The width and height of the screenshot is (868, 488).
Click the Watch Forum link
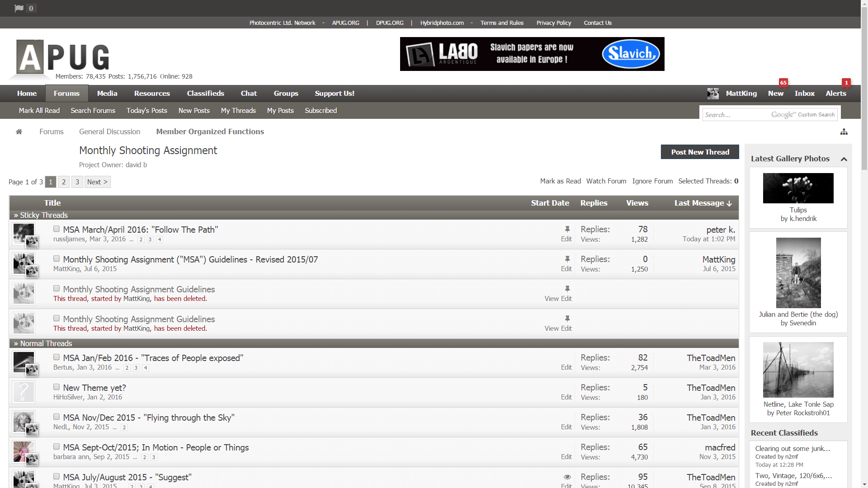point(606,181)
